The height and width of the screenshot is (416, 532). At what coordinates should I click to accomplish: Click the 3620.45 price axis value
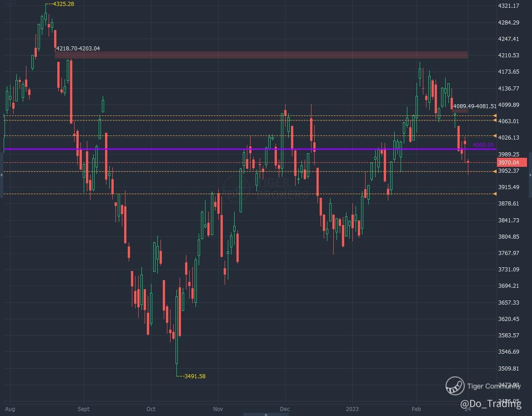click(509, 319)
